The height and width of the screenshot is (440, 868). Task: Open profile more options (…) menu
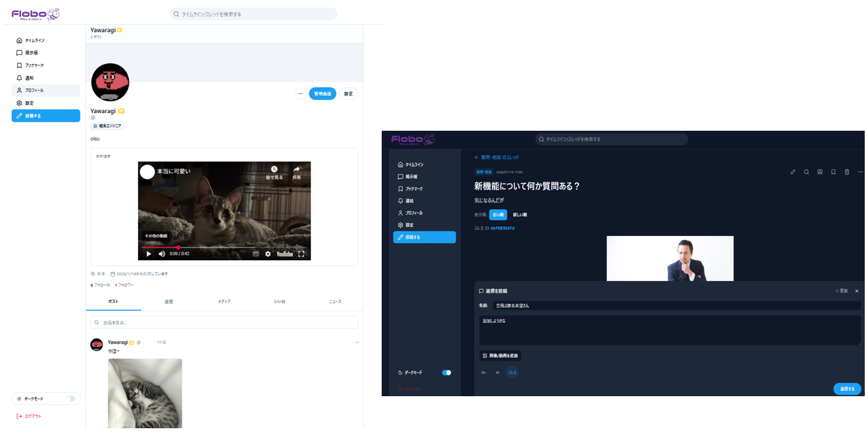pos(300,93)
